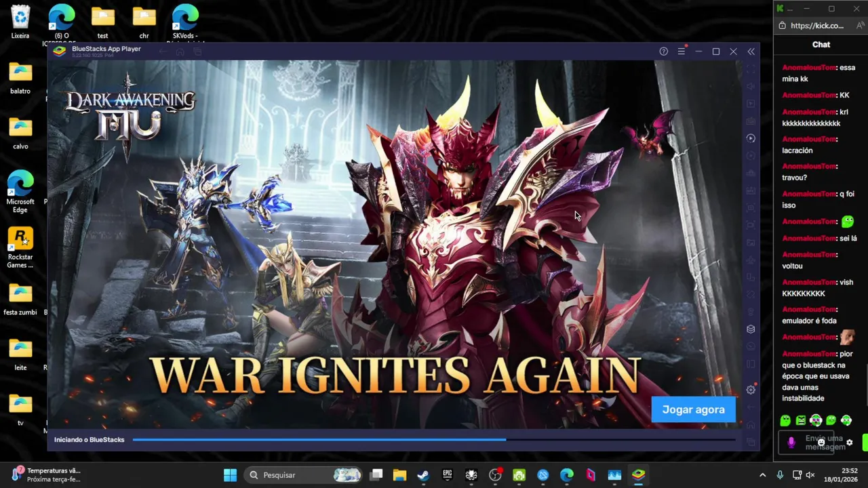This screenshot has height=488, width=868.
Task: Open BlueStacks from the taskbar
Action: (x=638, y=475)
